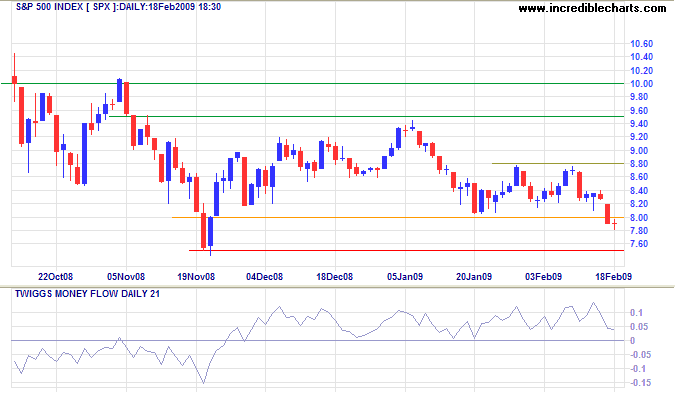The width and height of the screenshot is (675, 395).
Task: Select the 19Nov08 date label
Action: (196, 276)
